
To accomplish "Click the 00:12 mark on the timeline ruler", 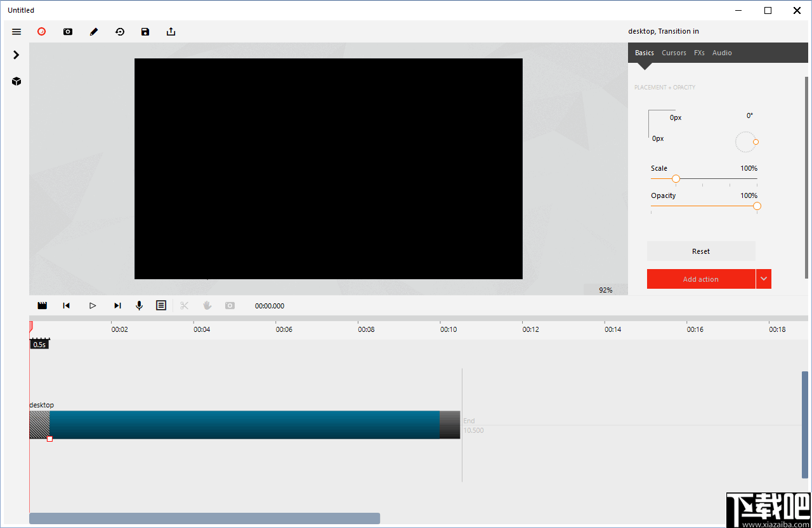I will point(531,329).
